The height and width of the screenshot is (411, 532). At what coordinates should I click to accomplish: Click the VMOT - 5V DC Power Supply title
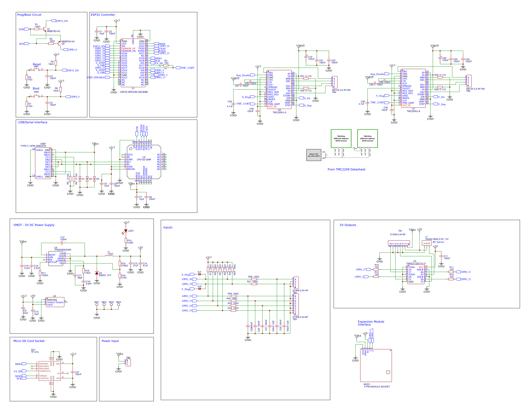pos(34,225)
